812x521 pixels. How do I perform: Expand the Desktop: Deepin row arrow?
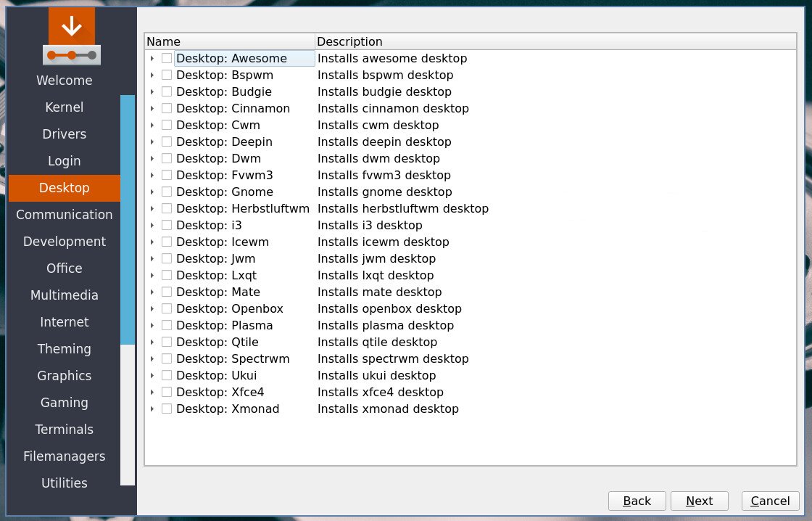(152, 142)
